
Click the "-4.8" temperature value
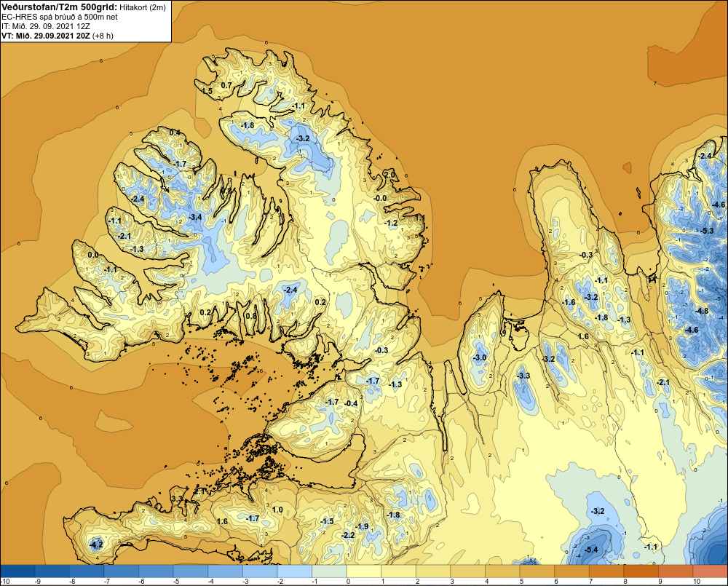click(x=701, y=311)
